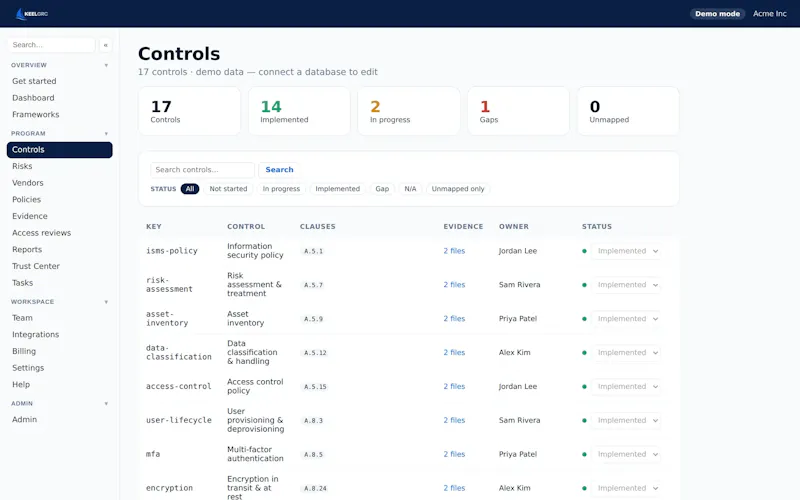800x500 pixels.
Task: Collapse the ADMIN section arrow
Action: [x=106, y=404]
